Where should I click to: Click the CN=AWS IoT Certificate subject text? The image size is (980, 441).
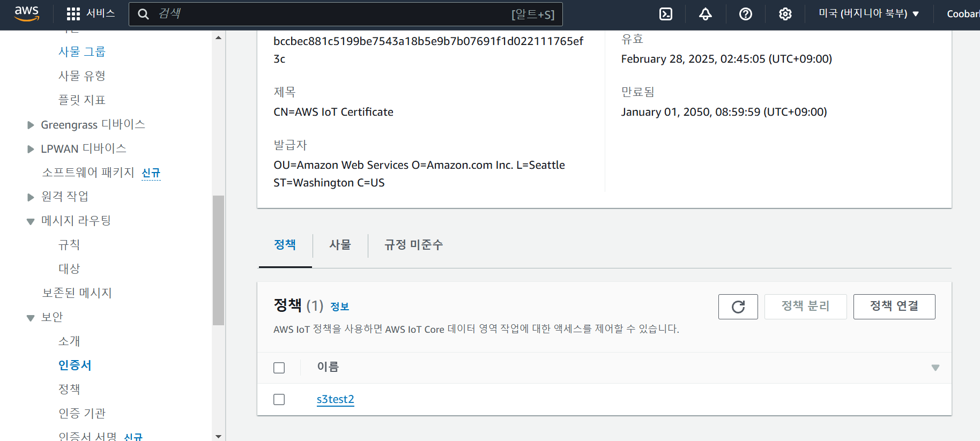[333, 112]
